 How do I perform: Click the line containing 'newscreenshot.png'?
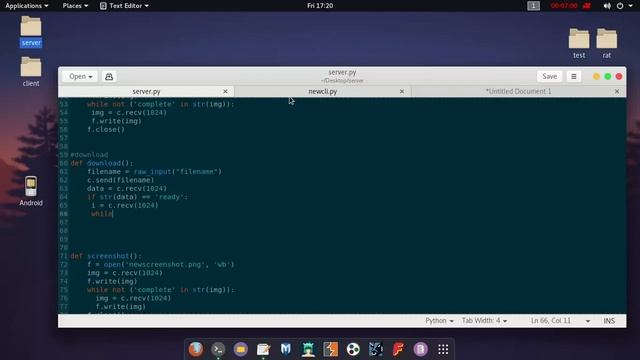pos(161,264)
